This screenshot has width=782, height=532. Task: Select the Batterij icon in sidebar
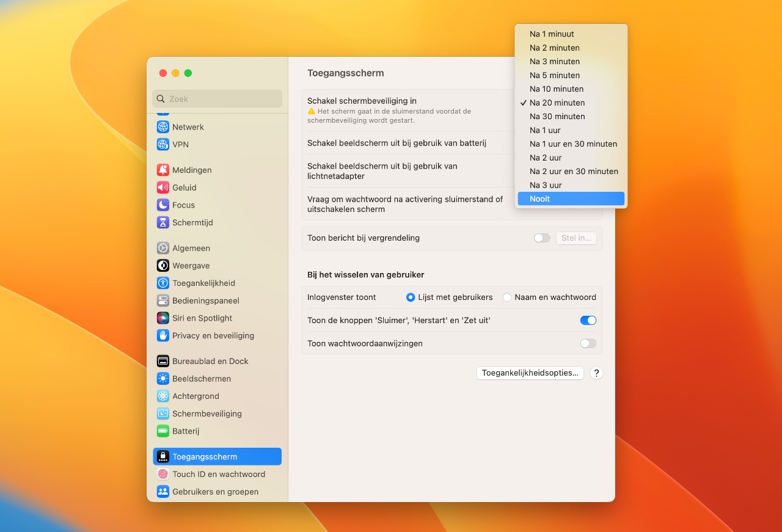163,431
